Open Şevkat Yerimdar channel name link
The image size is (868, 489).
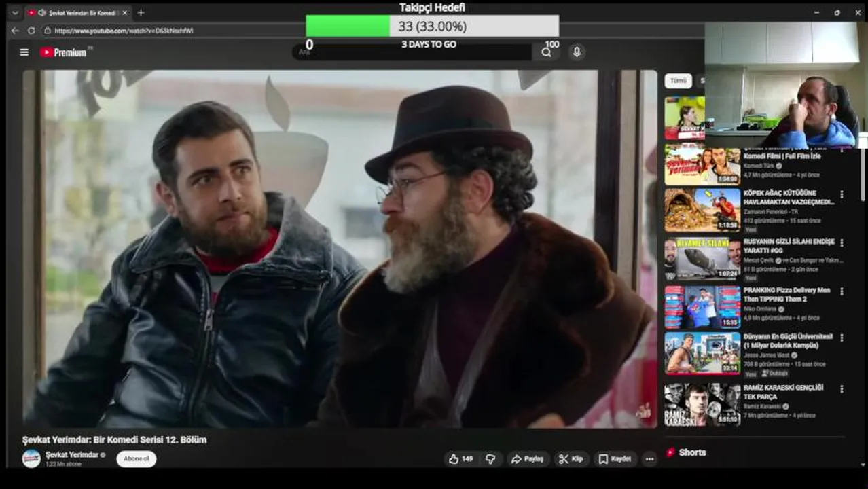72,455
